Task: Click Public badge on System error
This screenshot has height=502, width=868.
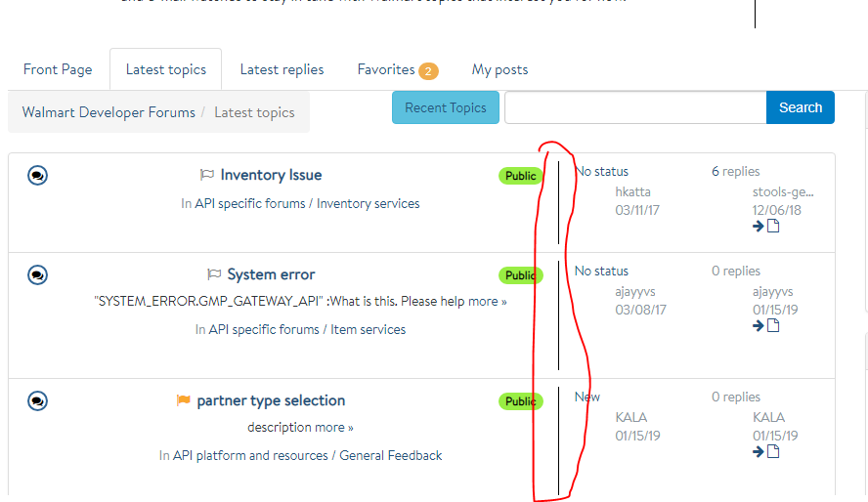Action: tap(520, 275)
